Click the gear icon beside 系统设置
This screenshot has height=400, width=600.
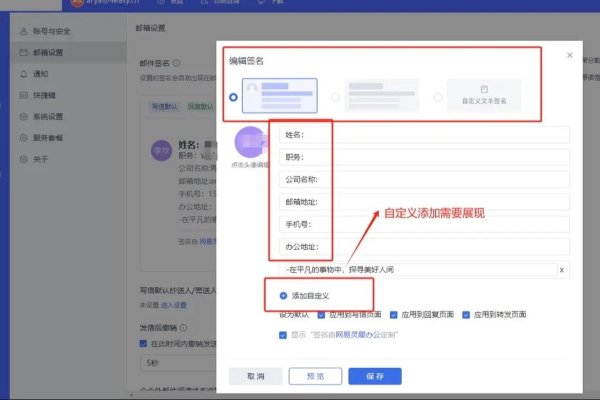(x=23, y=116)
